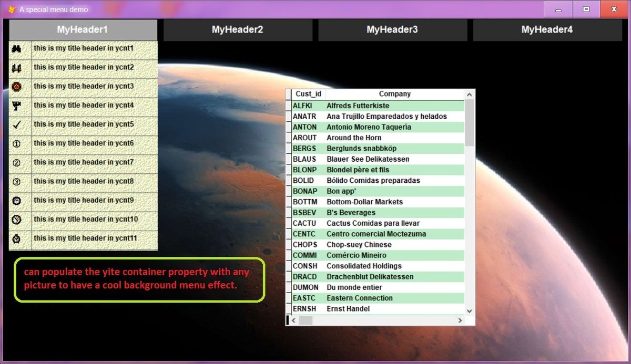Select the checkmark icon for ycnt5
The width and height of the screenshot is (631, 364).
click(17, 124)
